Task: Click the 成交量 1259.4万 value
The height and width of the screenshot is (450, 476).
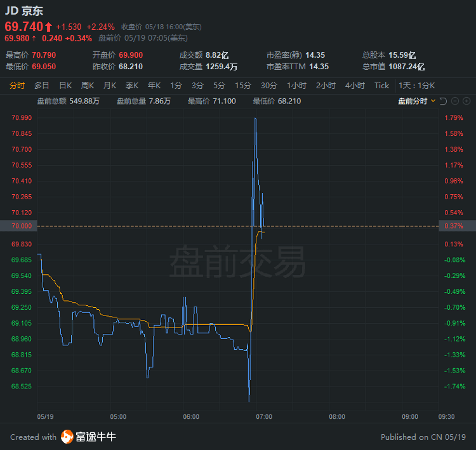Action: click(221, 67)
